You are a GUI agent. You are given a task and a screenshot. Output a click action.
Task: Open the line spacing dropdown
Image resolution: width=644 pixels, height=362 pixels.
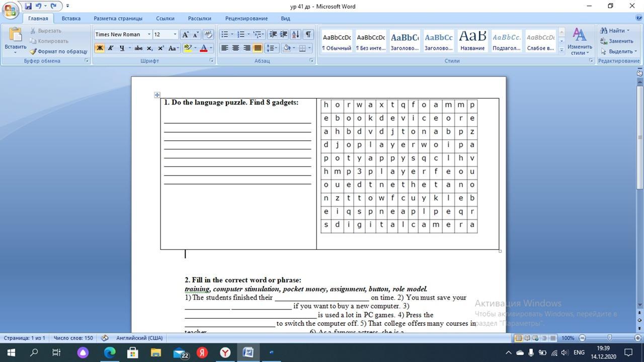click(272, 48)
